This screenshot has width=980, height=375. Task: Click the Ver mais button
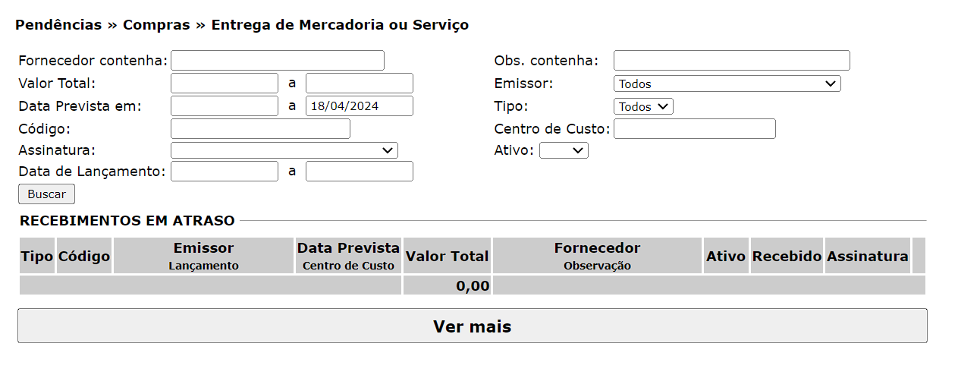(x=472, y=326)
